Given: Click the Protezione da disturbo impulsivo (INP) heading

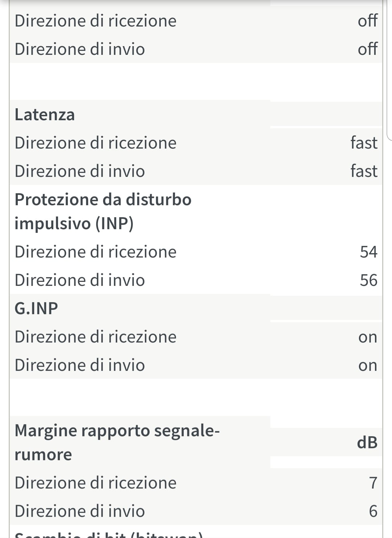Looking at the screenshot, I should coord(103,211).
